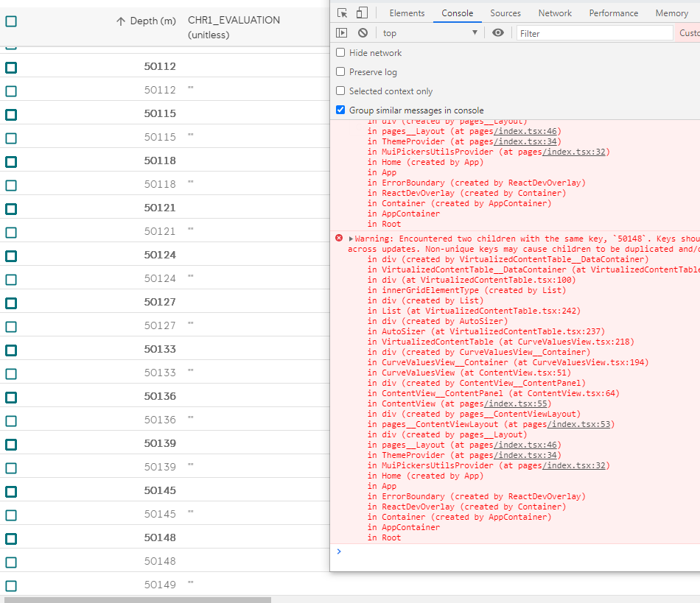
Task: Switch to the Sources tab
Action: [x=505, y=13]
